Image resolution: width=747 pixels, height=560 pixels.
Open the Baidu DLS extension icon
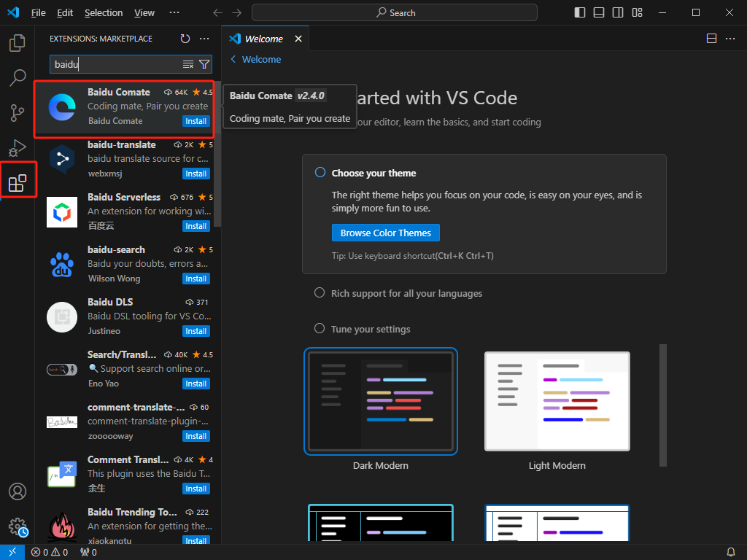pyautogui.click(x=62, y=316)
